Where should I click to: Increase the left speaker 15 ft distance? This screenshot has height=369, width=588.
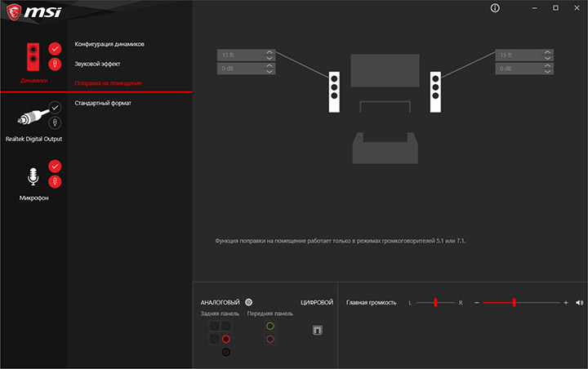269,52
